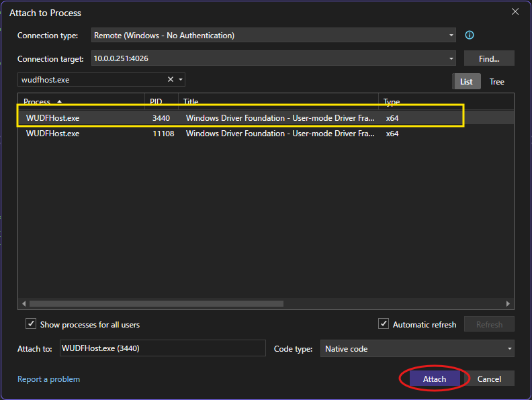Disable the Automatic refresh checkbox
This screenshot has height=400, width=532.
pos(384,324)
